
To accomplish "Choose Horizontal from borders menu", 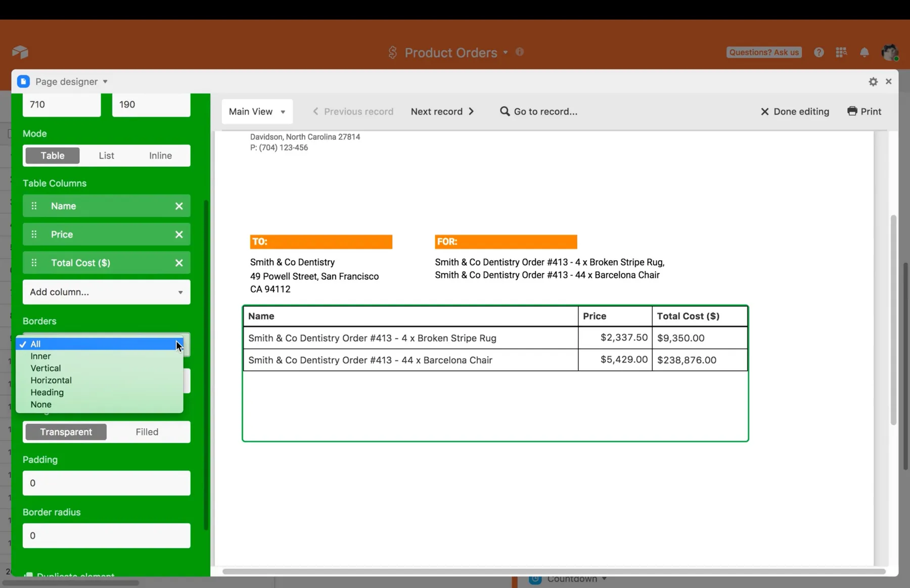I will 51,380.
